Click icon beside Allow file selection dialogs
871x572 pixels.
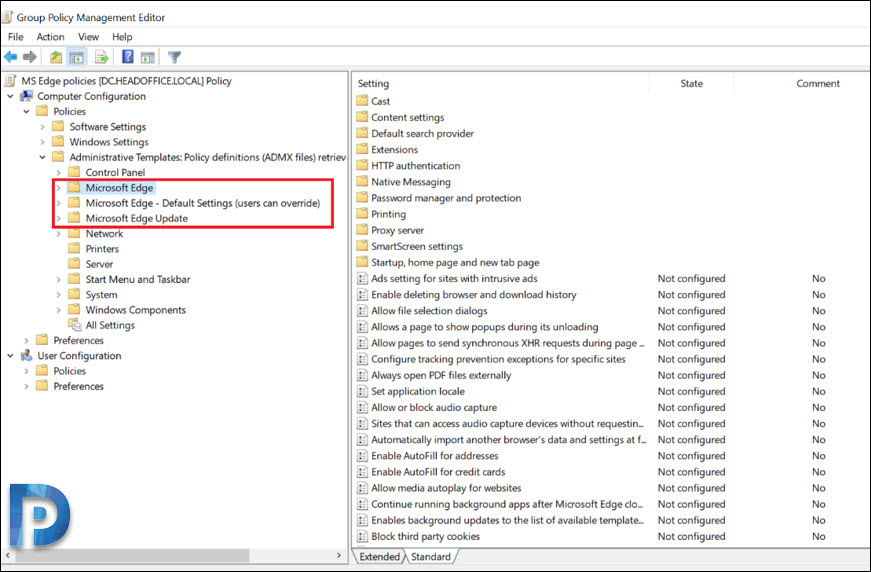(362, 311)
